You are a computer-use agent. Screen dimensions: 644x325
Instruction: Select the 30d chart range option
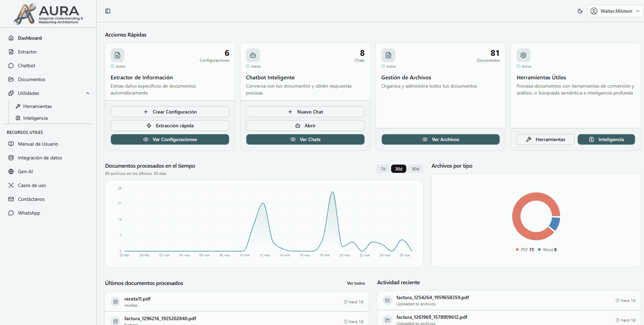click(x=399, y=169)
